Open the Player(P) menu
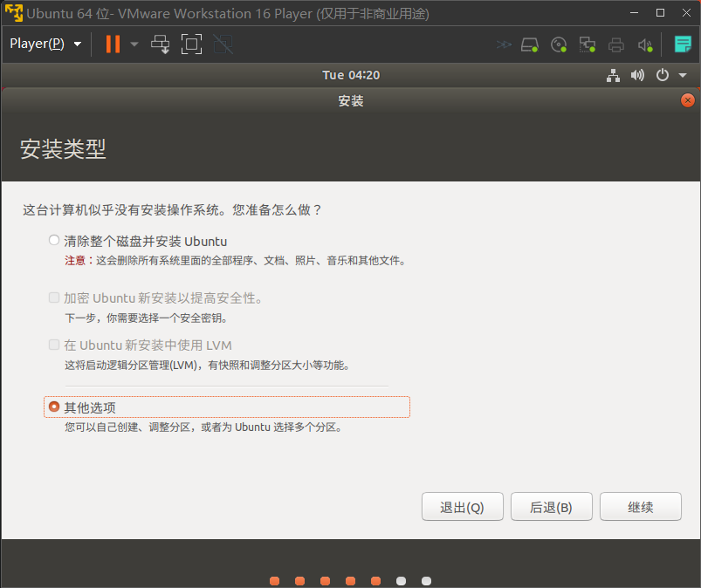Viewport: 701px width, 588px height. point(45,44)
